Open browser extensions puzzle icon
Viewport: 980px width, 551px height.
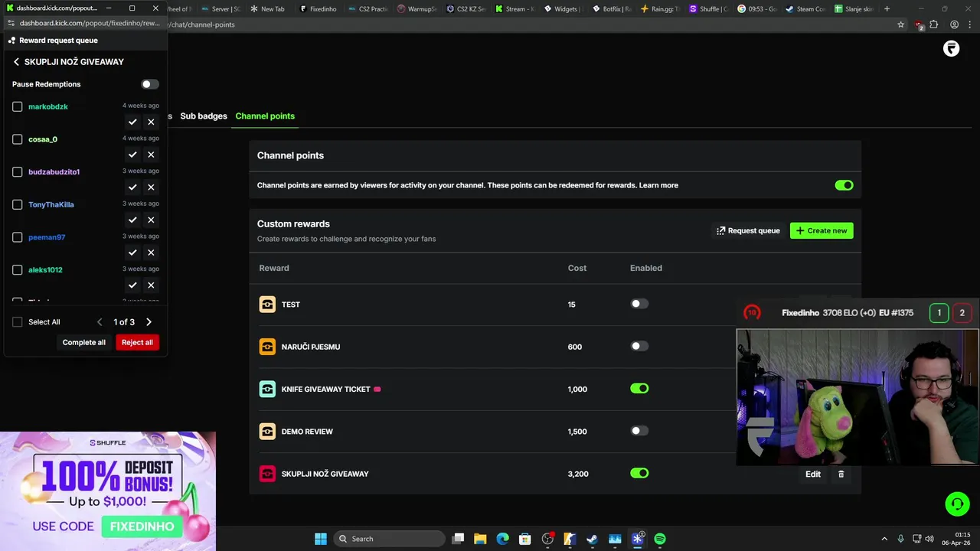934,24
